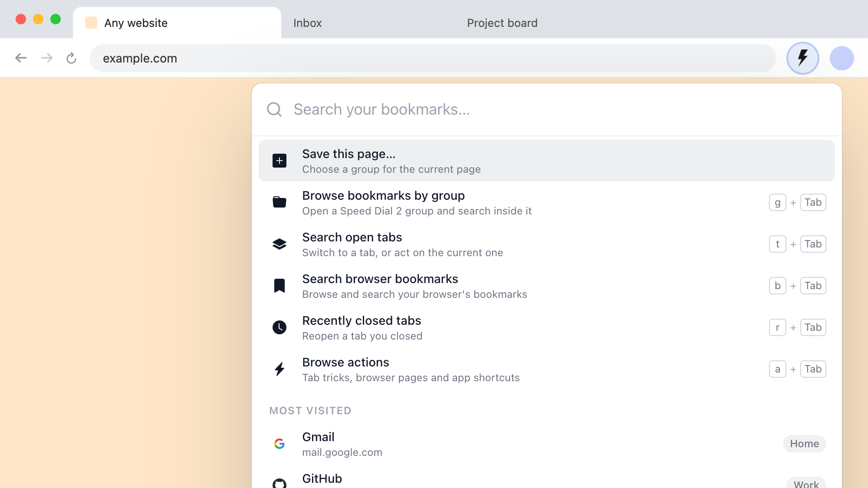868x488 pixels.
Task: Click the GitHub logo icon in the list
Action: 279,484
